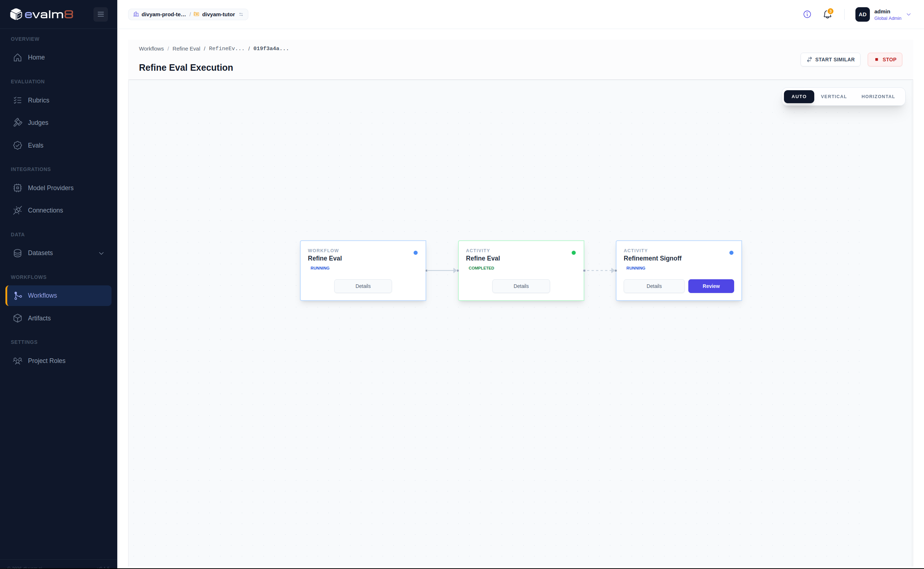The height and width of the screenshot is (569, 924).
Task: Expand the Datasets submenu chevron
Action: [x=101, y=253]
